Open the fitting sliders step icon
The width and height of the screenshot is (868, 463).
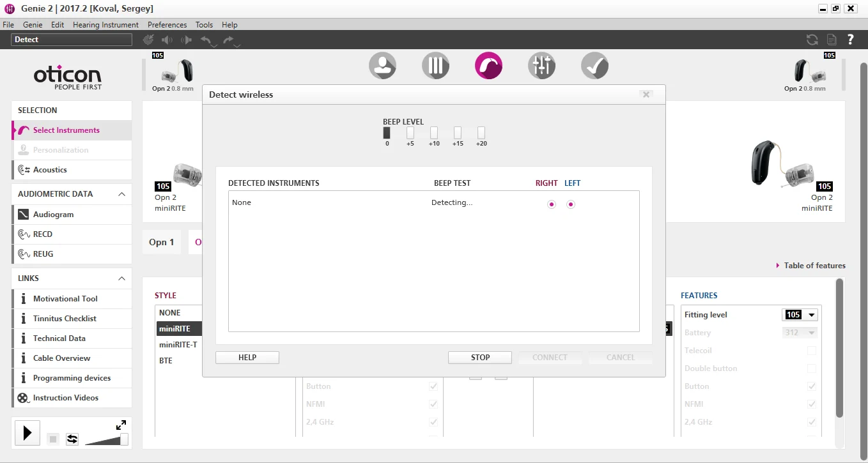(x=541, y=66)
